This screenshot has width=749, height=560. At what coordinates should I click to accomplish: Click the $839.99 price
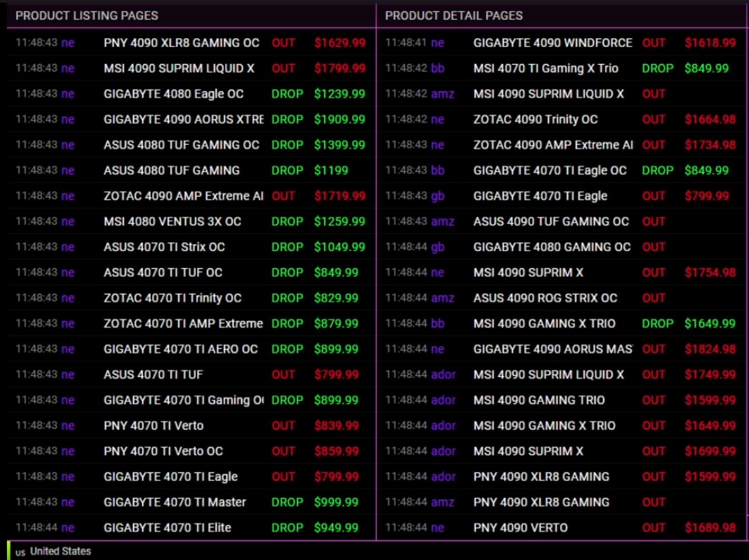point(336,425)
